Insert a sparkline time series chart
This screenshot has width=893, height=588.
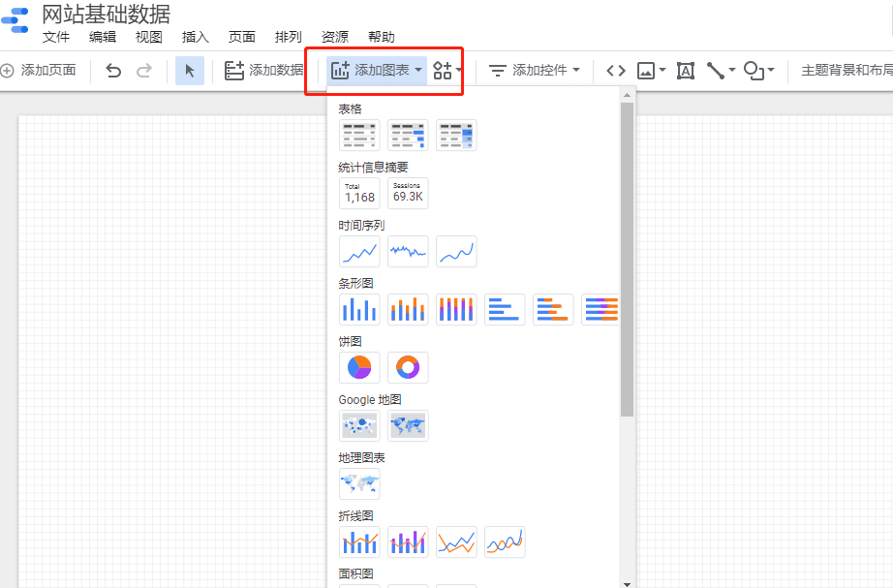pos(408,251)
